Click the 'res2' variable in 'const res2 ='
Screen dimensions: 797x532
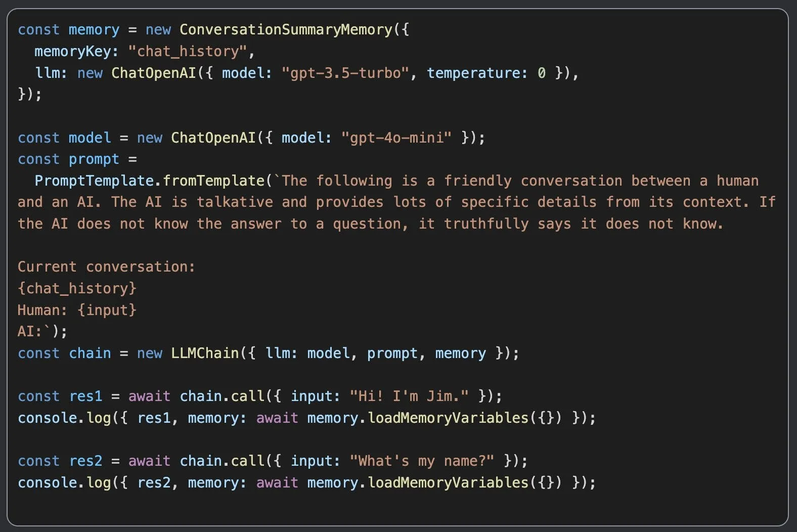coord(85,461)
